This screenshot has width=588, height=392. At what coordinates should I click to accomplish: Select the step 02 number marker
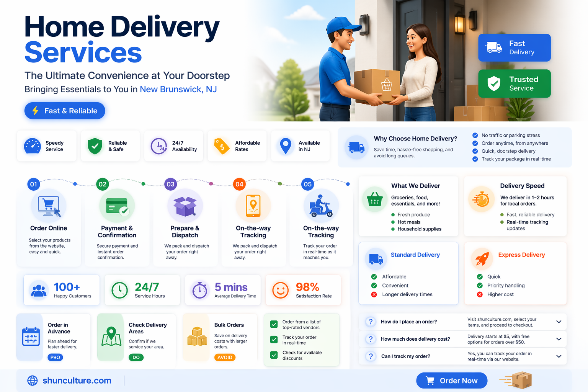tap(103, 184)
